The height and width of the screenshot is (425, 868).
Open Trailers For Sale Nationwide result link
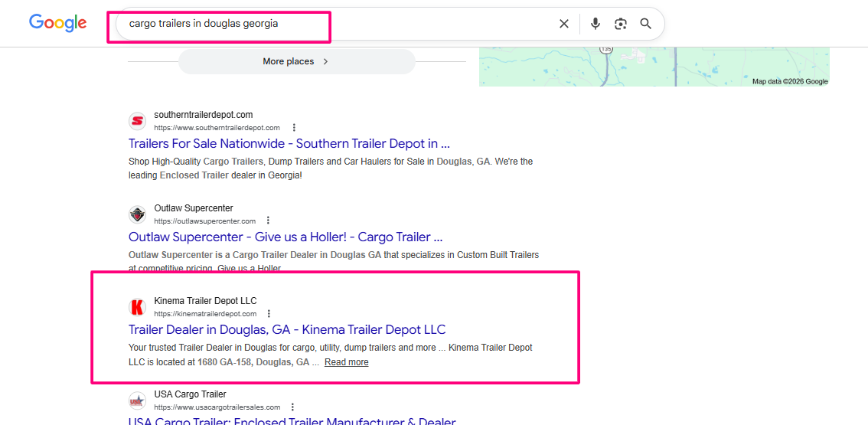click(289, 143)
